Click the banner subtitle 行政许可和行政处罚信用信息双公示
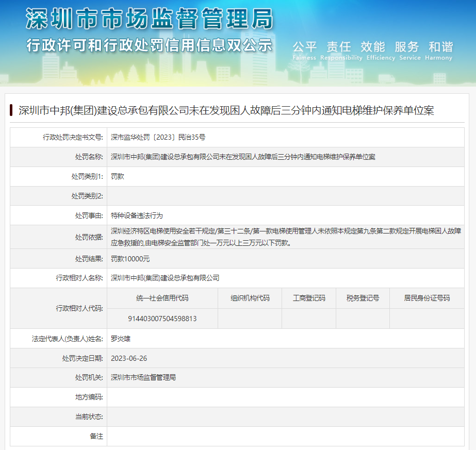476x450 pixels. 150,45
